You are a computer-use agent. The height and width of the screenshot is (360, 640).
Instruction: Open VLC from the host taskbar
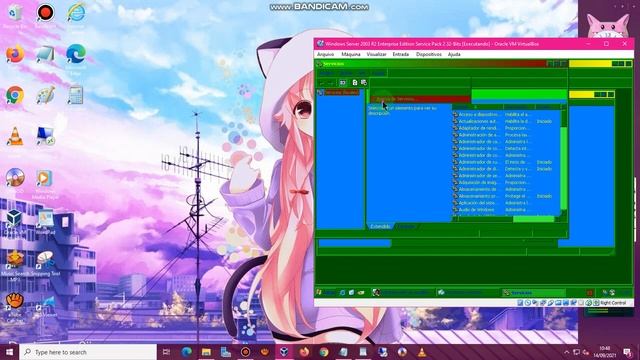point(422,352)
